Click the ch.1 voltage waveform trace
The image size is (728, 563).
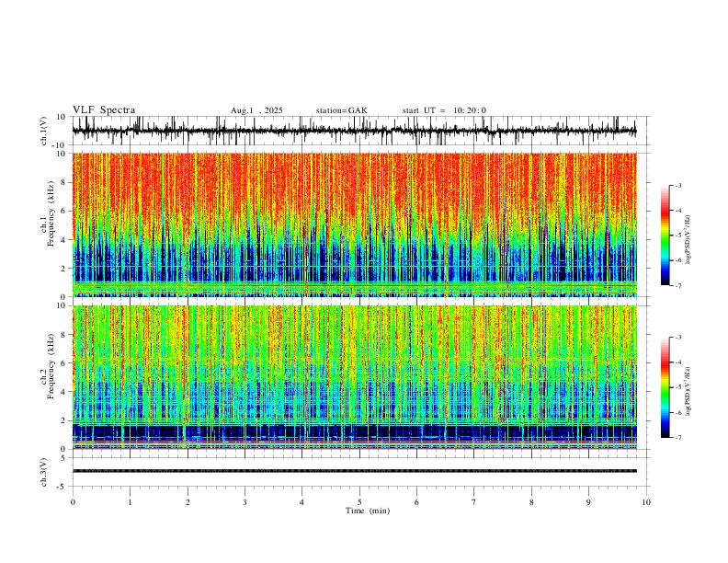[x=354, y=131]
